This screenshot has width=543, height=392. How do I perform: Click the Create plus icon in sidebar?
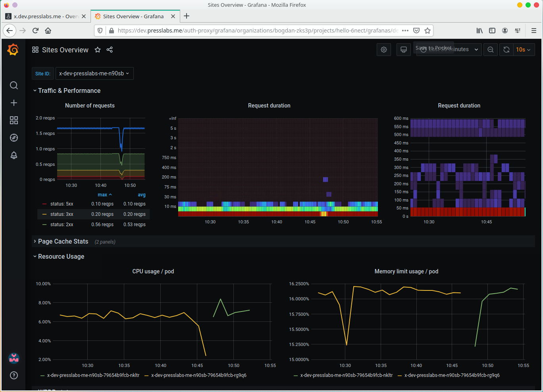click(14, 103)
